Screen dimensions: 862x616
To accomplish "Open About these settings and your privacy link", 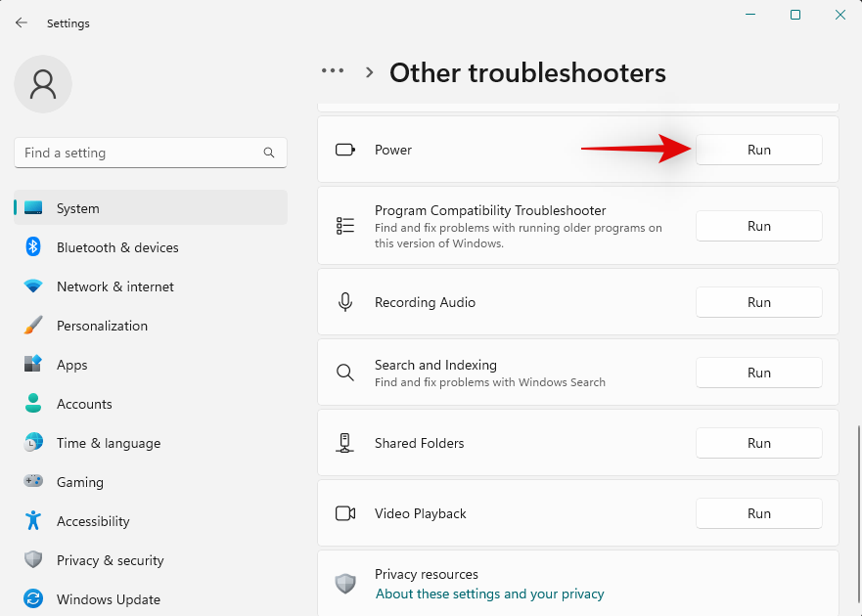I will click(489, 594).
